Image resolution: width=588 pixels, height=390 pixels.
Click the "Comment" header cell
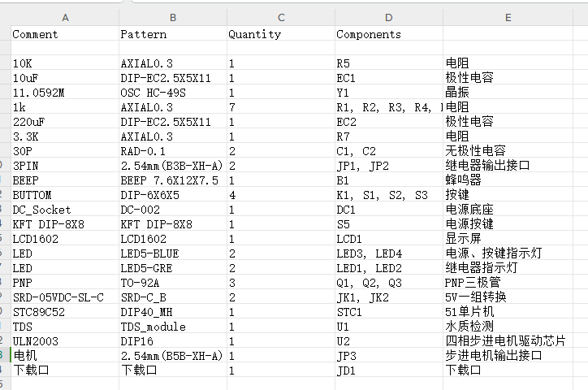pos(36,34)
